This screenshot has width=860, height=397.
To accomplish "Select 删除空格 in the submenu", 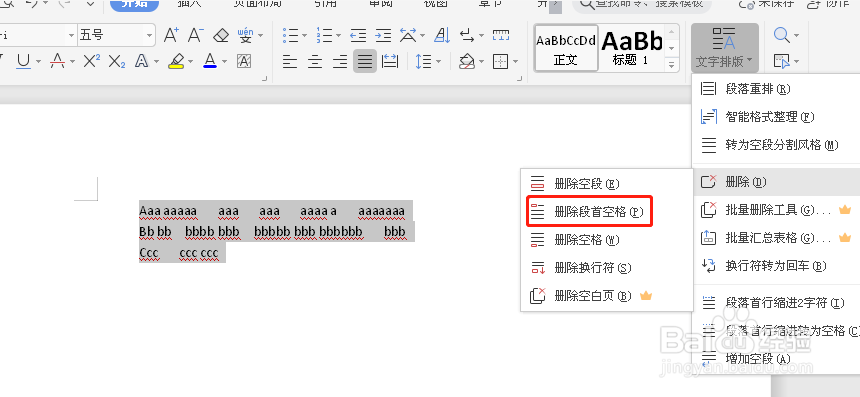I will [x=606, y=240].
